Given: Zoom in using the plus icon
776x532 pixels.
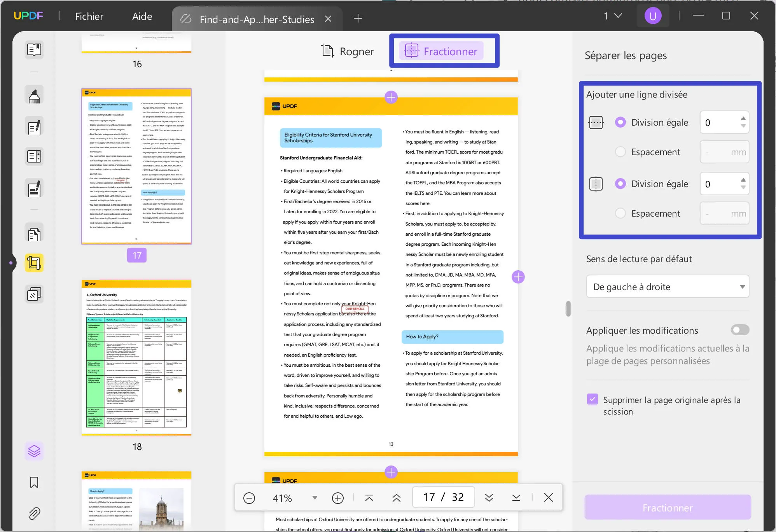Looking at the screenshot, I should 338,498.
